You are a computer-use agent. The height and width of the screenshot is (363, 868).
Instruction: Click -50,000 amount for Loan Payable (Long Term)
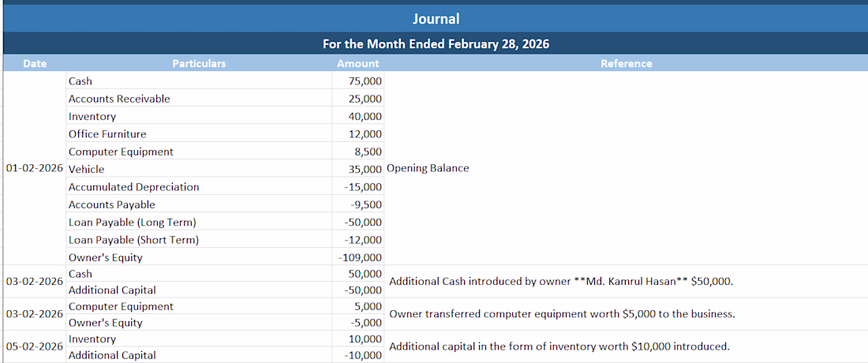(x=357, y=223)
